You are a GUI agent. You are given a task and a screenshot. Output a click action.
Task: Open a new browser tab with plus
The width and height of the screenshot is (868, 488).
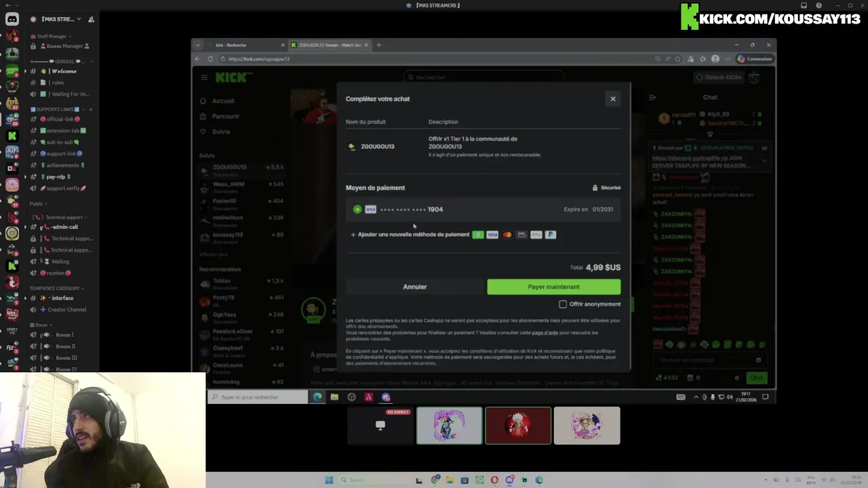pyautogui.click(x=378, y=45)
